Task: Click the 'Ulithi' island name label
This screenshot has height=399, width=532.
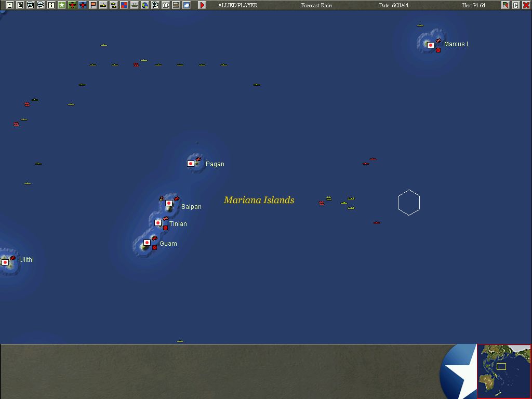Action: pyautogui.click(x=26, y=260)
